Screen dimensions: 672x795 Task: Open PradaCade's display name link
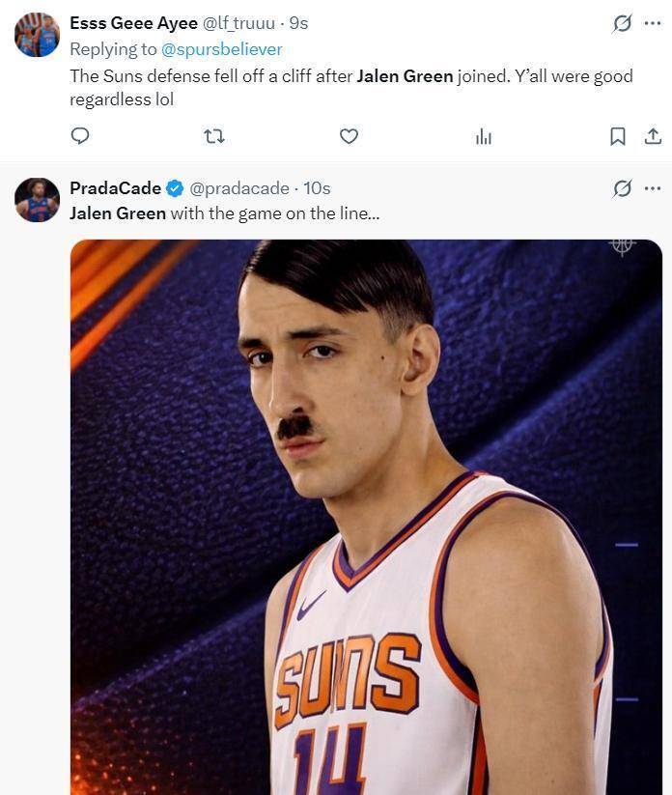pyautogui.click(x=115, y=188)
